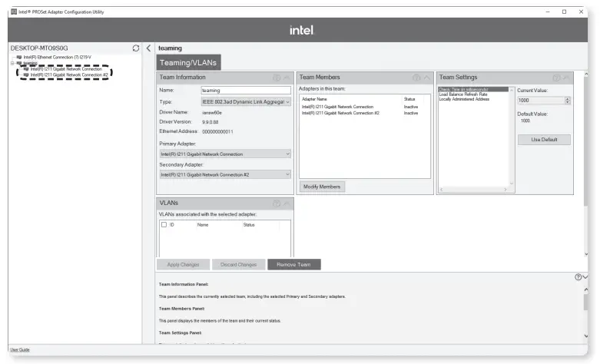Select the teaming node in the tree
Image resolution: width=600 pixels, height=364 pixels.
(x=30, y=63)
